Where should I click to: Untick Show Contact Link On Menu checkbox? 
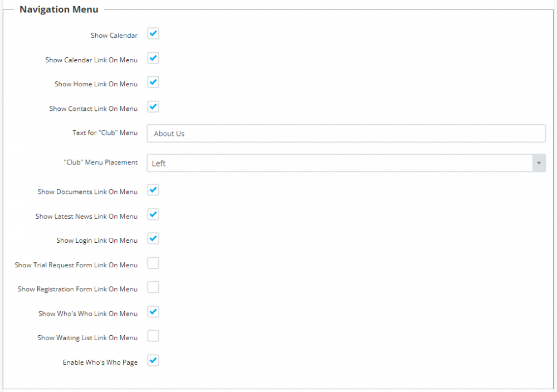[153, 107]
